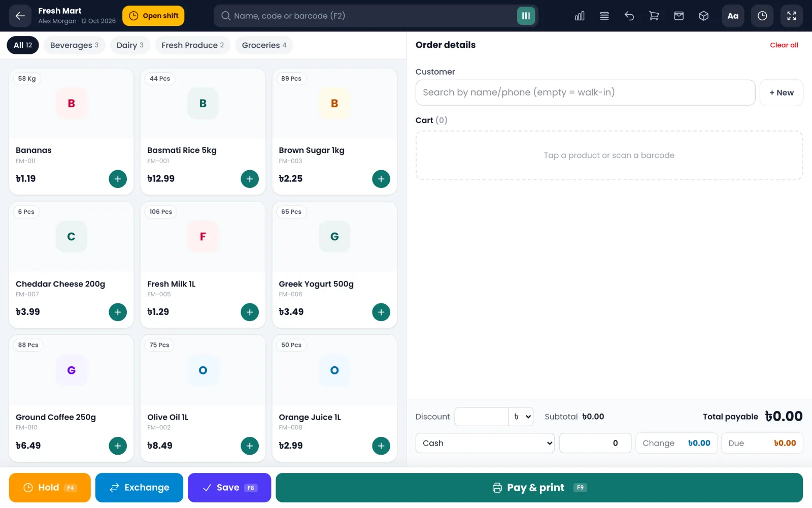Open the inventory cube icon
The height and width of the screenshot is (508, 812).
704,16
